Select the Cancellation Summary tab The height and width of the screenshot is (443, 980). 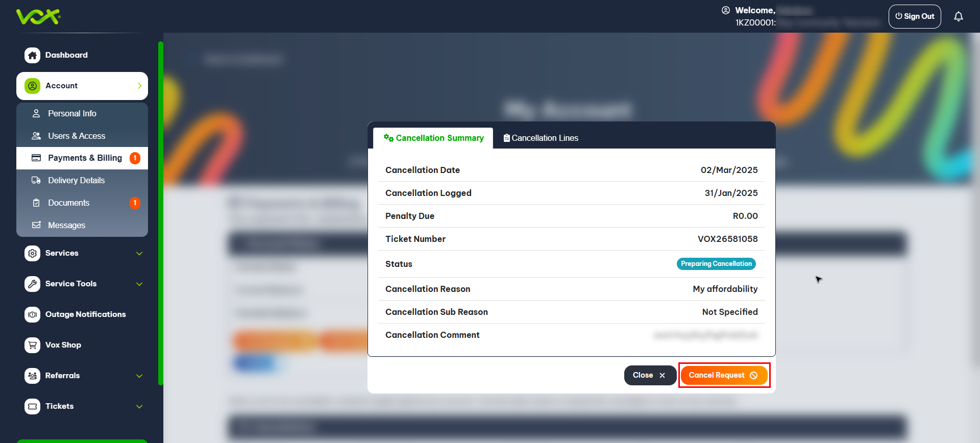[433, 138]
